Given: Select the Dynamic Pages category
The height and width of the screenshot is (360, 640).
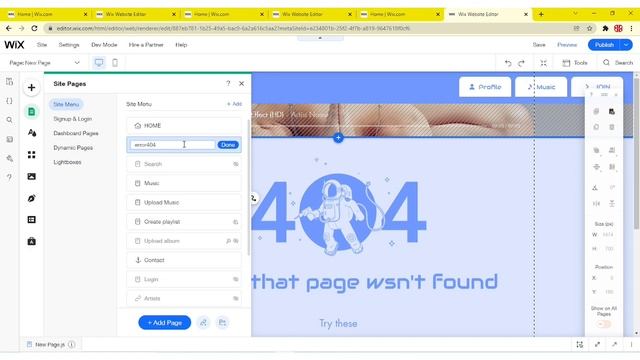Looking at the screenshot, I should click(x=73, y=148).
